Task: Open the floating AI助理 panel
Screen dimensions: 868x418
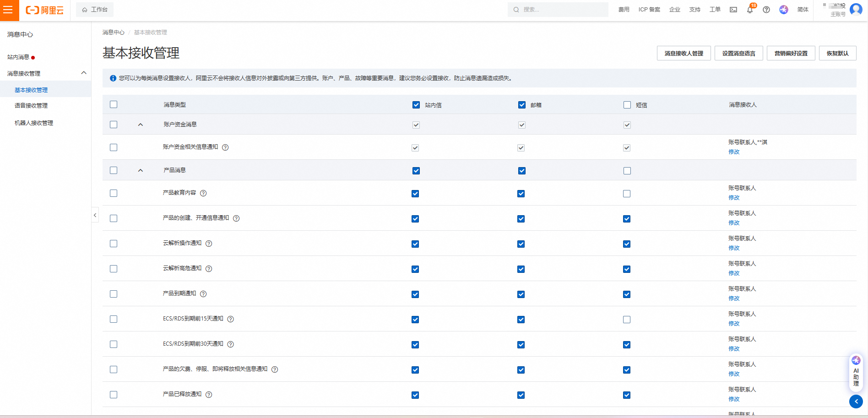Action: pos(856,372)
